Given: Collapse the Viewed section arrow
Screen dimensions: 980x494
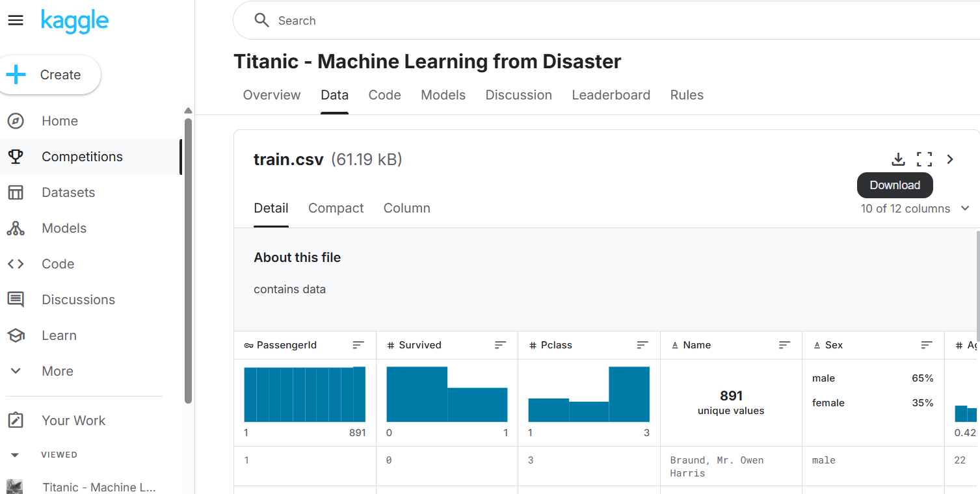Looking at the screenshot, I should click(16, 455).
